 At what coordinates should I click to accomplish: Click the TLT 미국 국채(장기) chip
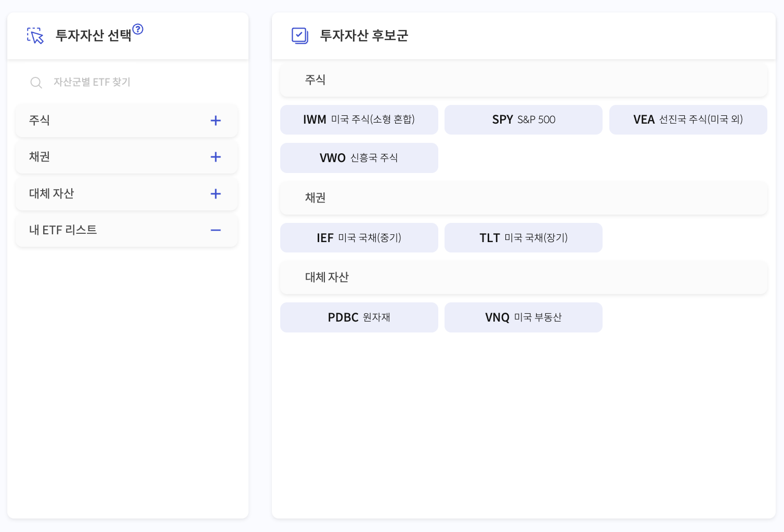coord(524,238)
